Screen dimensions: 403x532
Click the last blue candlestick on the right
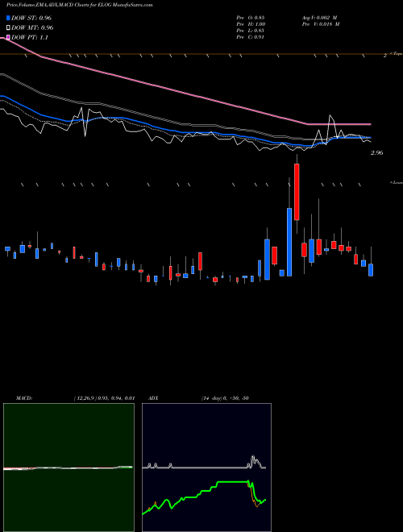click(x=371, y=270)
